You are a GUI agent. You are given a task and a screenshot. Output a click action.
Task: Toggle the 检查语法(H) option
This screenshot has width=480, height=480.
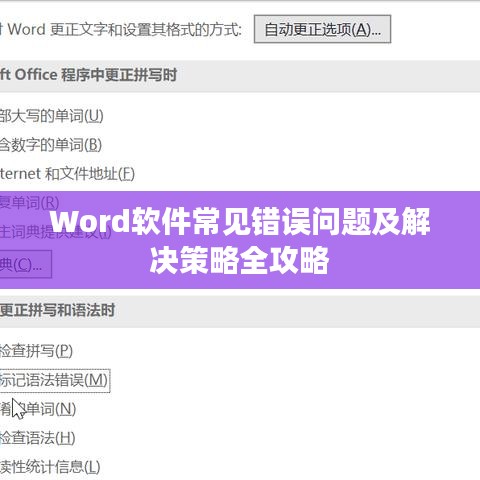pyautogui.click(x=38, y=438)
